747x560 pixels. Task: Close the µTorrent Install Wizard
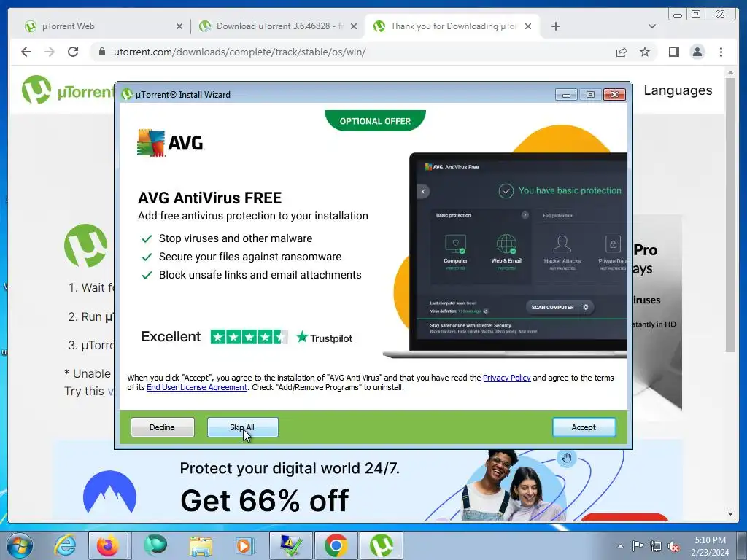[614, 95]
